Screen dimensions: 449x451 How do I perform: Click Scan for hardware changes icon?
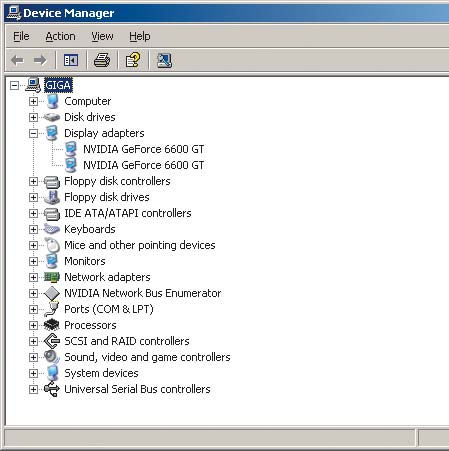tap(164, 60)
